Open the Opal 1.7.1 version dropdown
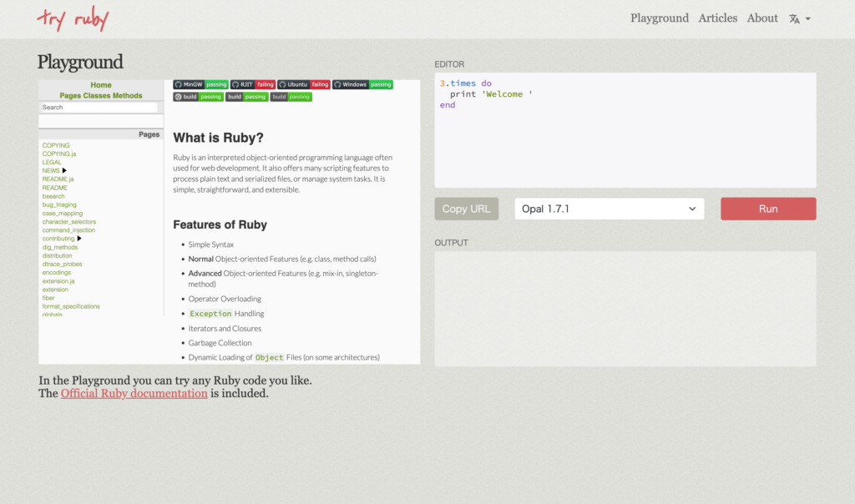Image resolution: width=855 pixels, height=504 pixels. (x=609, y=209)
